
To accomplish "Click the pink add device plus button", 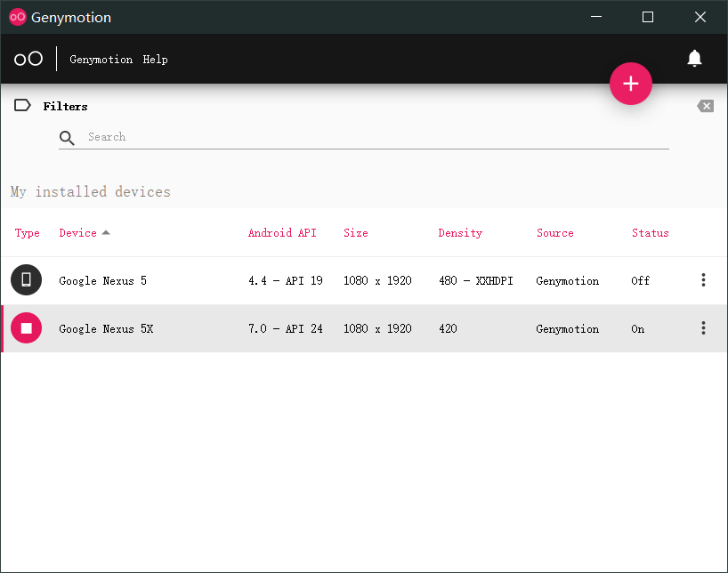I will click(630, 84).
